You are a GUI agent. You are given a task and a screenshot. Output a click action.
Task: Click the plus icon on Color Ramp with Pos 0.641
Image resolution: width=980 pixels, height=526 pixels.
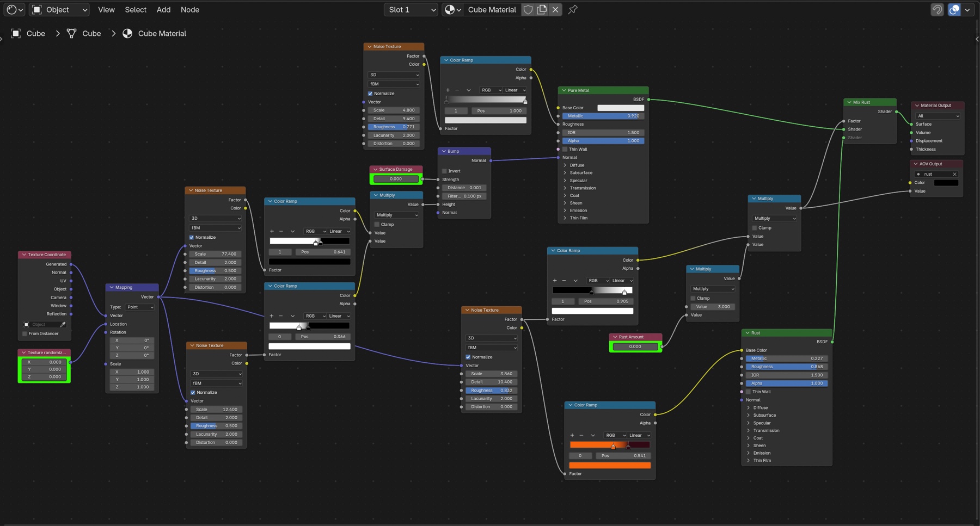pos(272,231)
